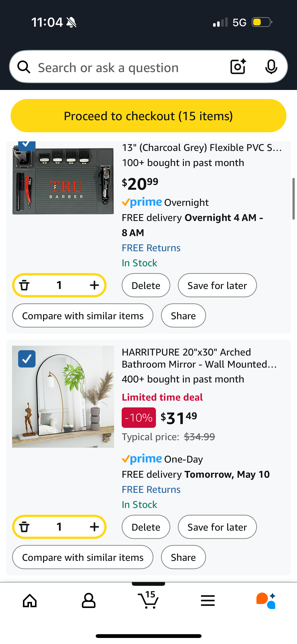The width and height of the screenshot is (297, 644).
Task: Tap the microphone voice search icon
Action: [x=271, y=67]
